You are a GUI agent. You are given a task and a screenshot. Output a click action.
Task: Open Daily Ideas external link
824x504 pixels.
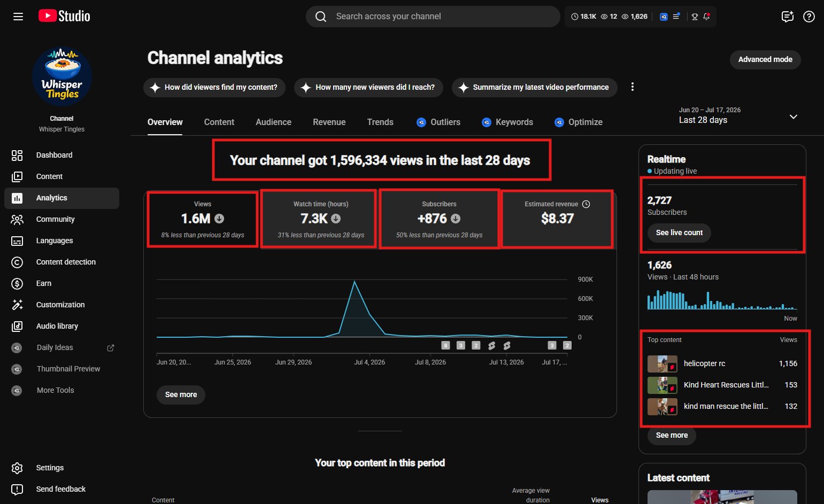(61, 347)
